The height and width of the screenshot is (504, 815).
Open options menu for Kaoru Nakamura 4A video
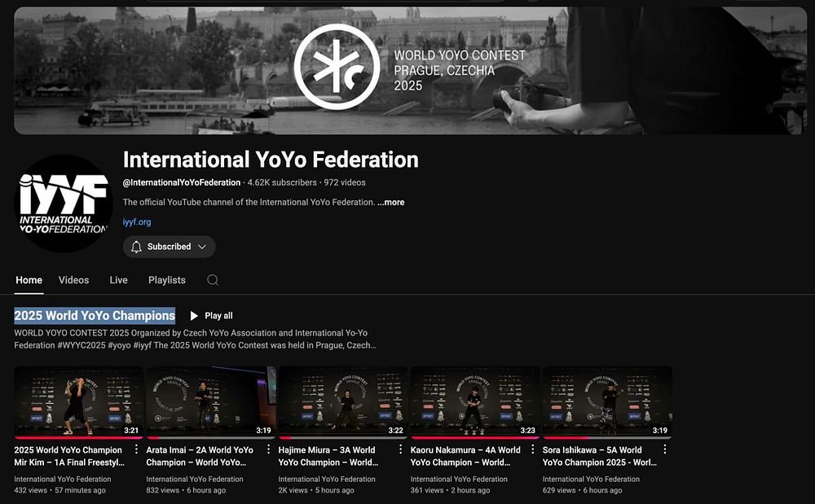[x=532, y=449]
